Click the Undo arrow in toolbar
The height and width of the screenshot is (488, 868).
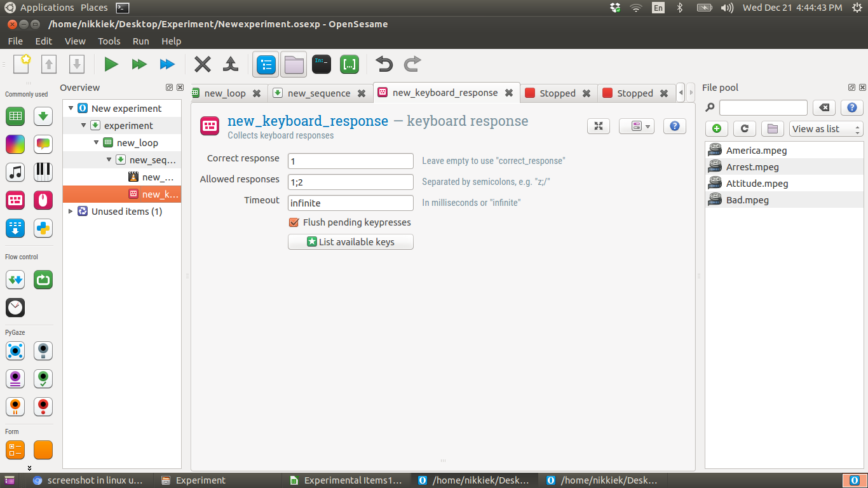pyautogui.click(x=384, y=64)
